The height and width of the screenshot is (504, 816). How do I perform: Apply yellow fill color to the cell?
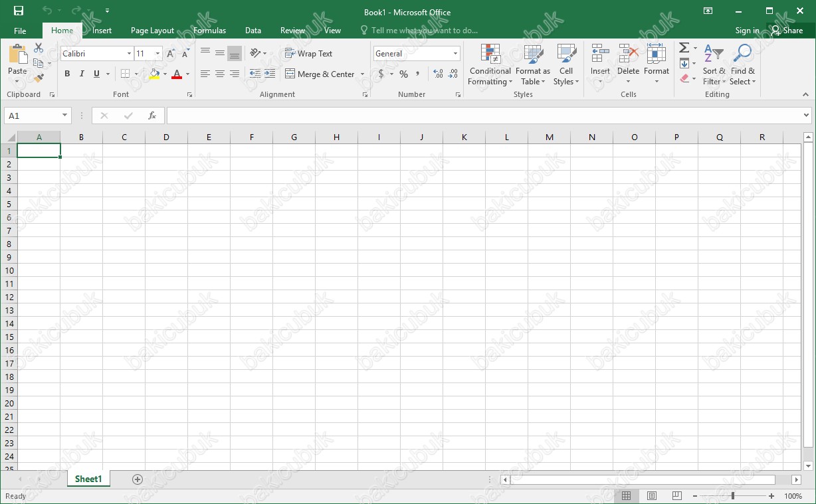point(154,74)
